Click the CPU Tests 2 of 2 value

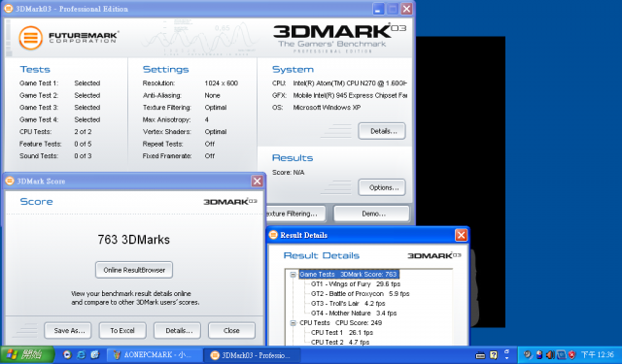pos(83,131)
